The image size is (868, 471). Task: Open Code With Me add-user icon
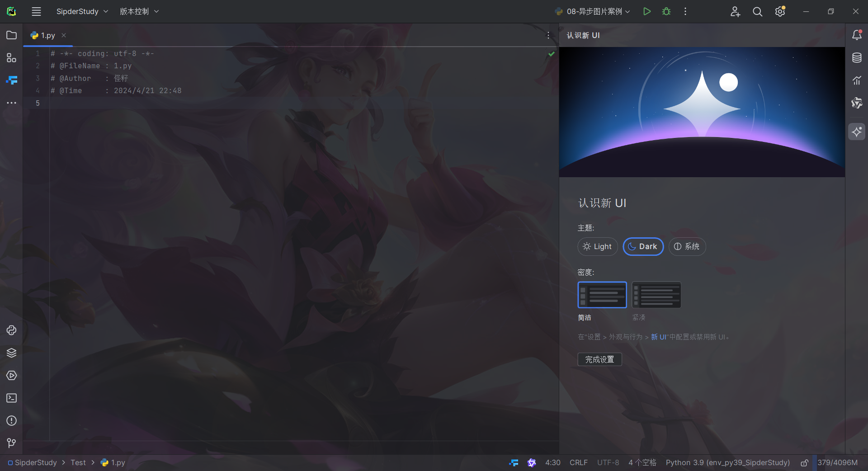coord(735,11)
